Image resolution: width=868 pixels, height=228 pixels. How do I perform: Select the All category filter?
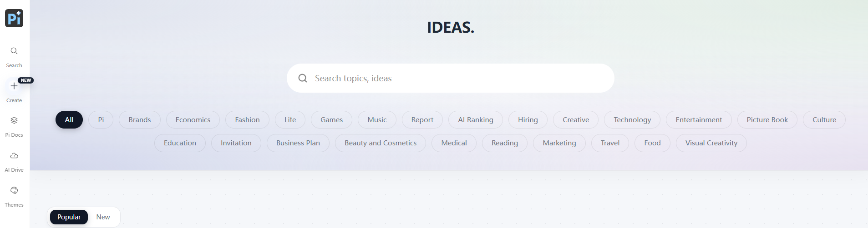click(69, 119)
